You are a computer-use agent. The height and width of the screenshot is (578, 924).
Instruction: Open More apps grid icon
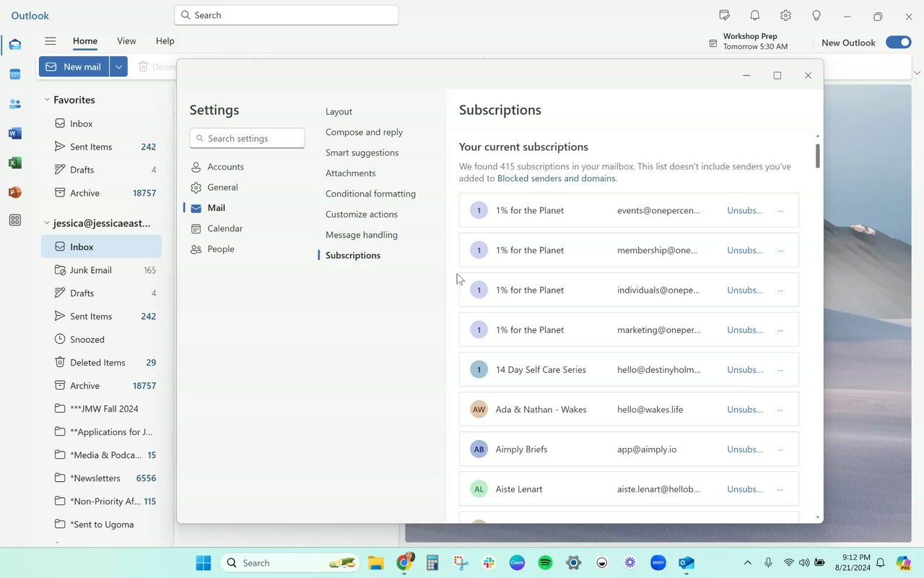(x=14, y=220)
